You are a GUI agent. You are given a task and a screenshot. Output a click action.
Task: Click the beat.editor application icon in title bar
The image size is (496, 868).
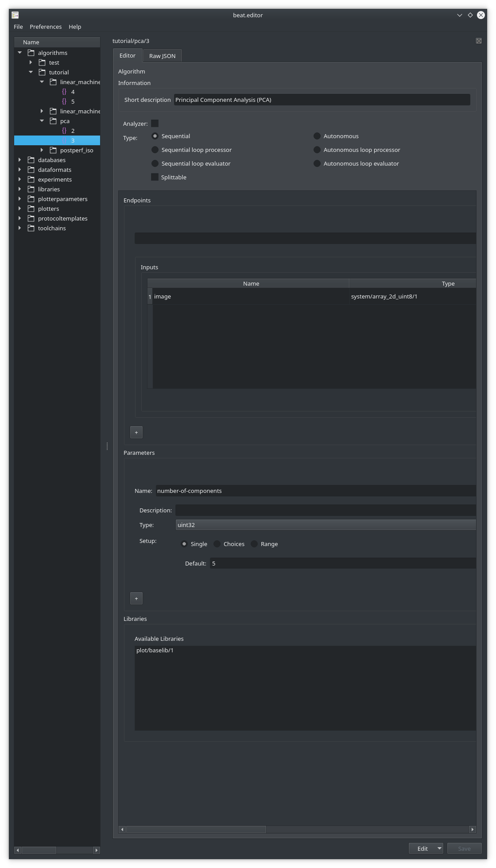click(x=15, y=15)
